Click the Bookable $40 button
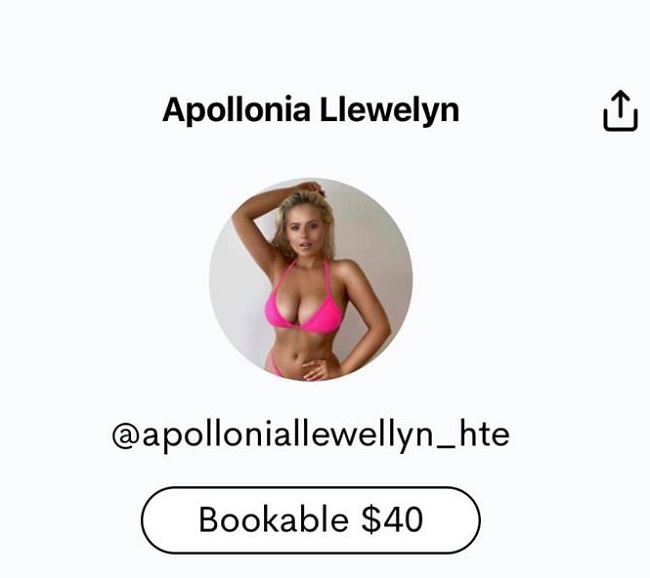This screenshot has width=650, height=578. tap(311, 520)
